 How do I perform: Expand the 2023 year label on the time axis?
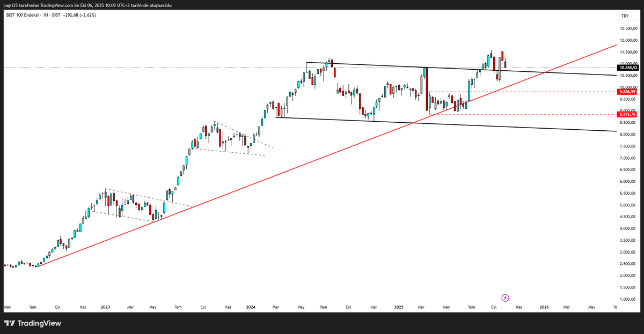tap(105, 307)
